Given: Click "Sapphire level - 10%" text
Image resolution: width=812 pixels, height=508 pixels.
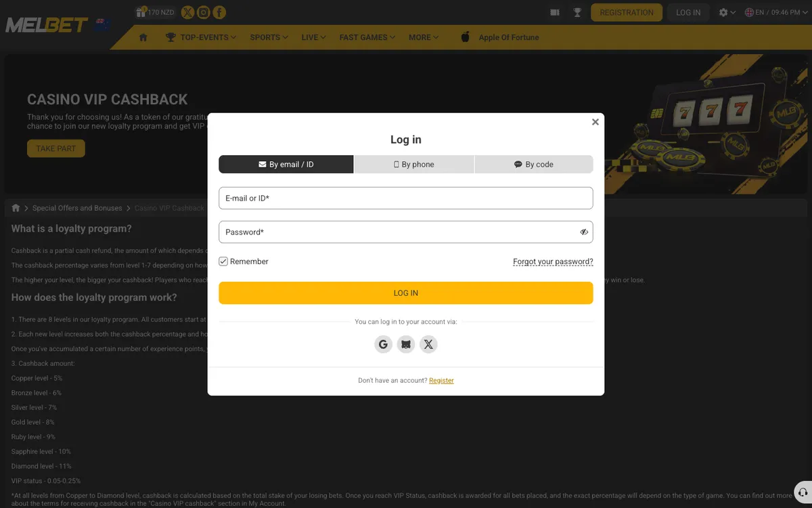Looking at the screenshot, I should click(41, 452).
